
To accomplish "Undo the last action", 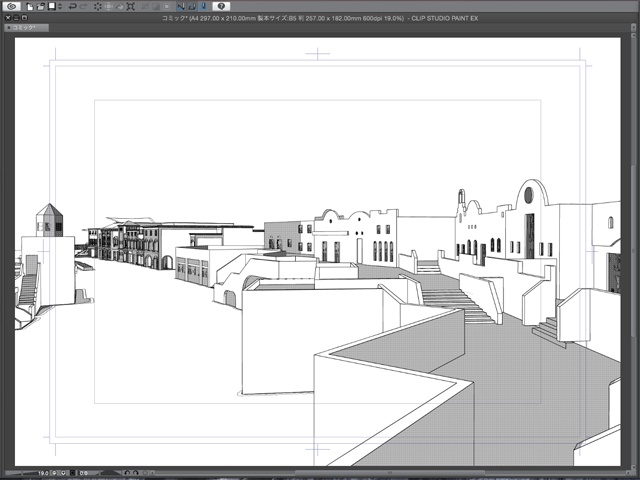I will pos(73,7).
